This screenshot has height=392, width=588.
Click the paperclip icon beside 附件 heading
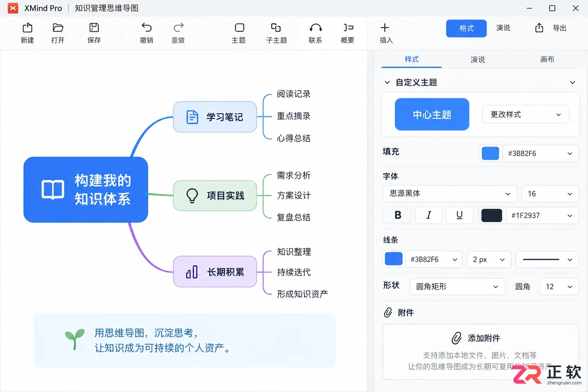[388, 312]
